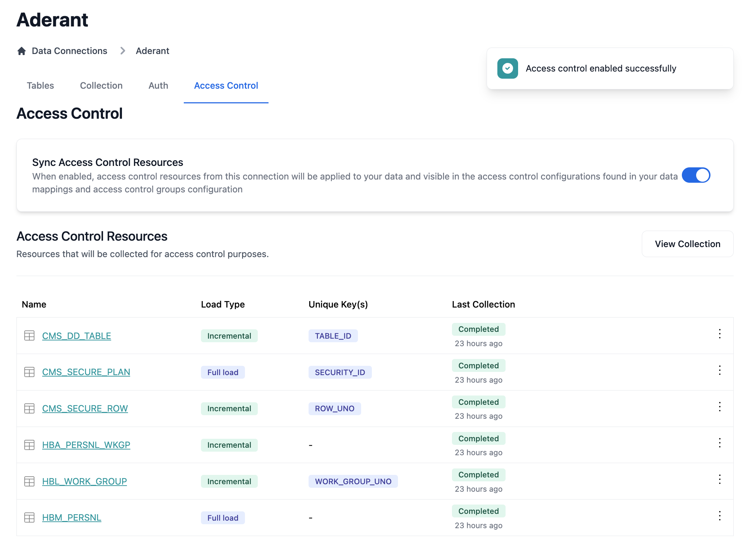
Task: Open the three-dot menu for CMS_SECURE_ROW row
Action: pos(719,407)
